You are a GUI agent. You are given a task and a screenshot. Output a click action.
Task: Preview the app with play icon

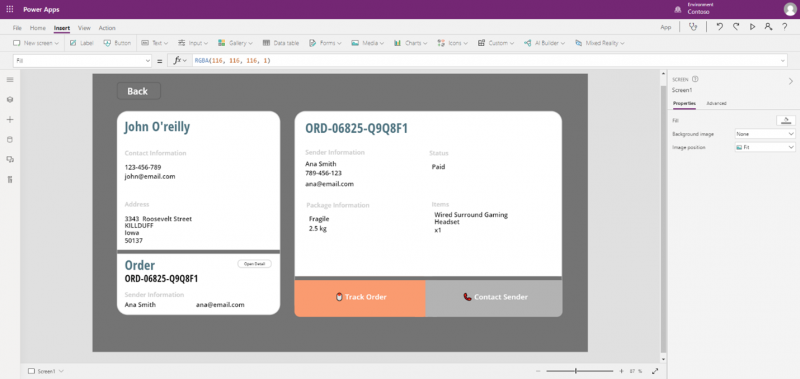[x=752, y=28]
